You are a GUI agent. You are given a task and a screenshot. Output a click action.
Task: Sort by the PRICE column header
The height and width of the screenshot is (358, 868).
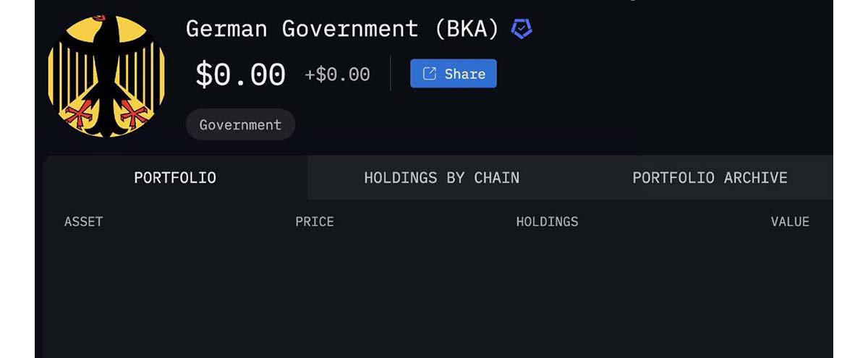pyautogui.click(x=315, y=222)
